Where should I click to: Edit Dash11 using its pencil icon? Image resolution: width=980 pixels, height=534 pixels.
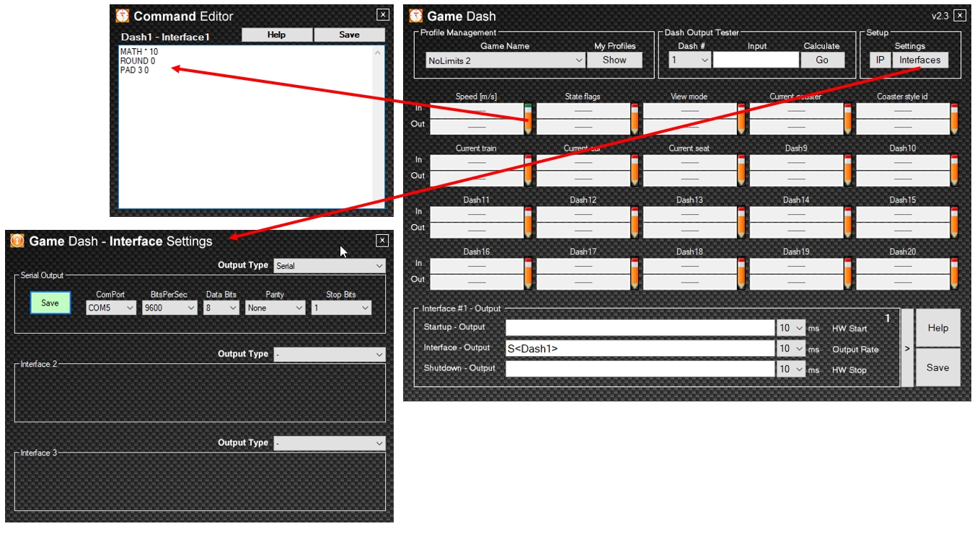(528, 223)
